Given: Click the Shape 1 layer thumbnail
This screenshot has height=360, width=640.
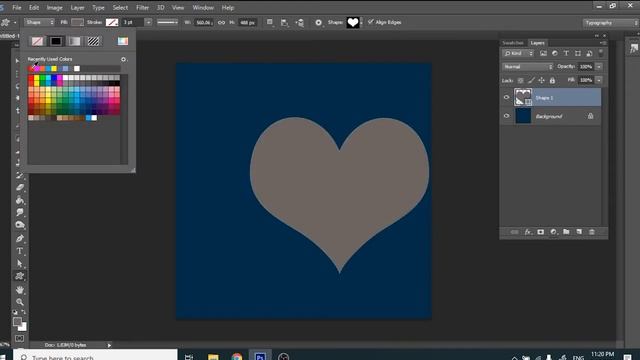Looking at the screenshot, I should pyautogui.click(x=523, y=97).
